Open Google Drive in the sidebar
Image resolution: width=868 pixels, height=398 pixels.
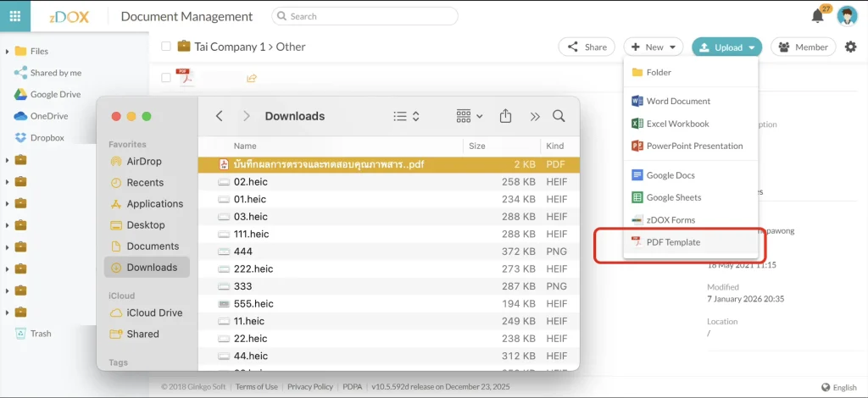click(55, 95)
